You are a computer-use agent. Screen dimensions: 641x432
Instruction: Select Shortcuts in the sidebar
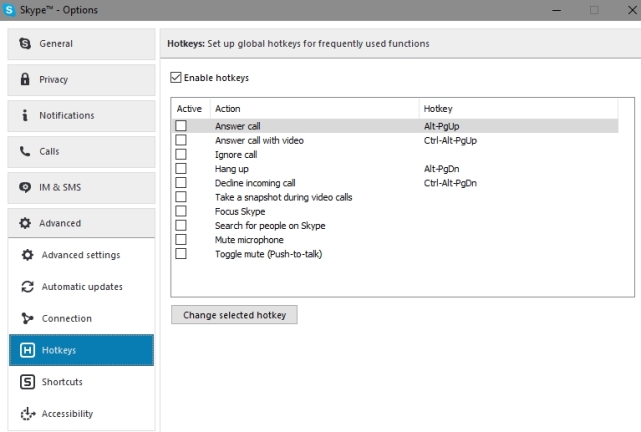pyautogui.click(x=81, y=382)
